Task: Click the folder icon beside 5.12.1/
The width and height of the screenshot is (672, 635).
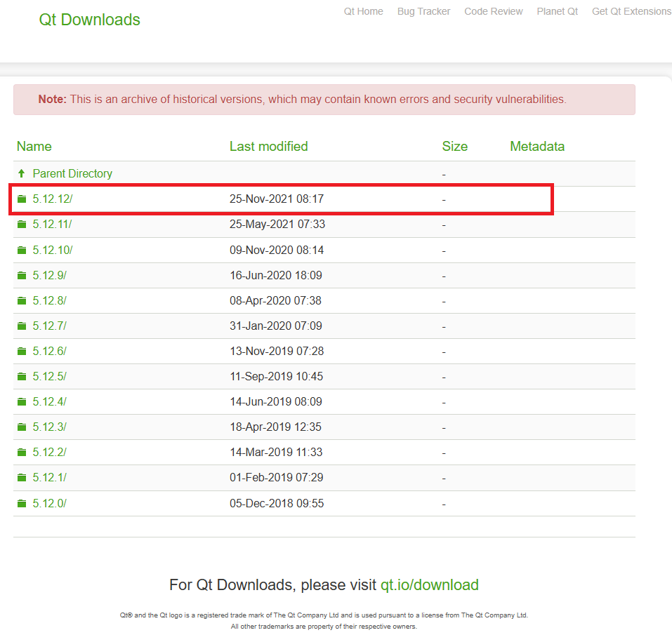Action: coord(22,477)
